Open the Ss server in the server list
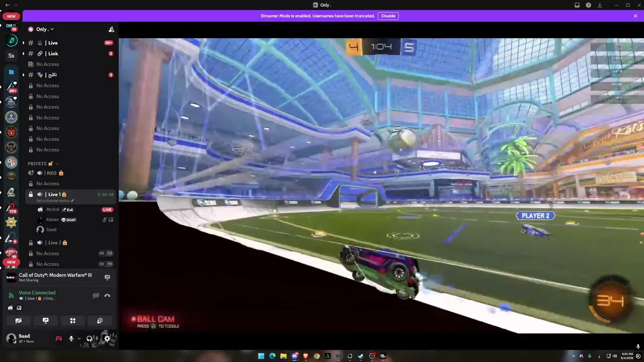 point(11,56)
